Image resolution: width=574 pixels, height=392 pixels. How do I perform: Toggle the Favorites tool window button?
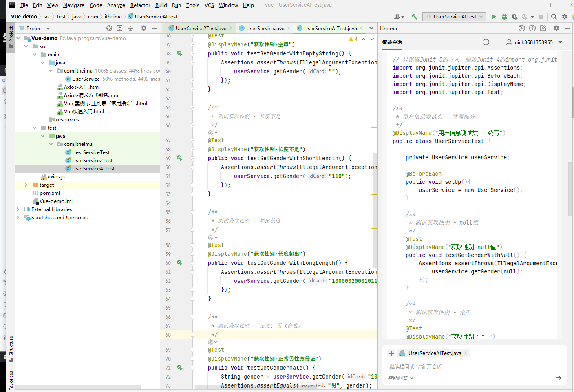(x=11, y=380)
